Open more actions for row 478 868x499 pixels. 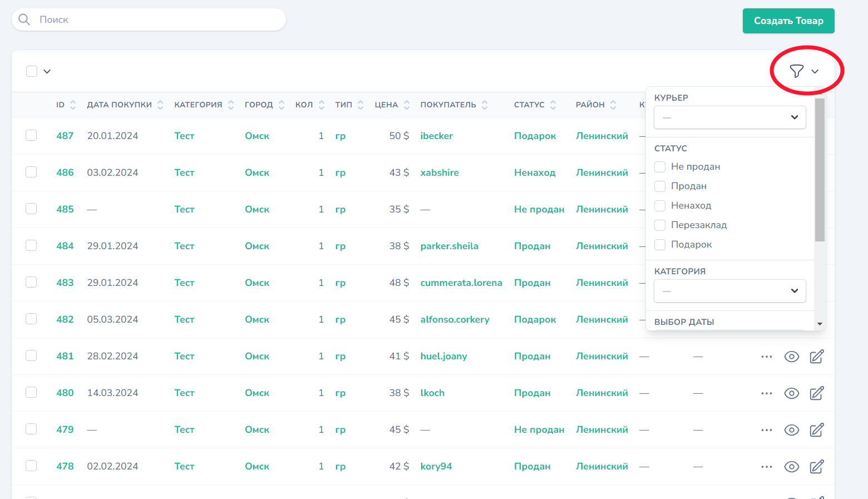click(767, 467)
